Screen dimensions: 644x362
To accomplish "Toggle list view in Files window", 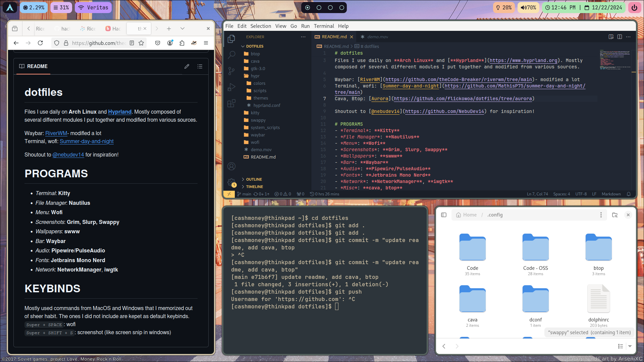I will pyautogui.click(x=621, y=346).
